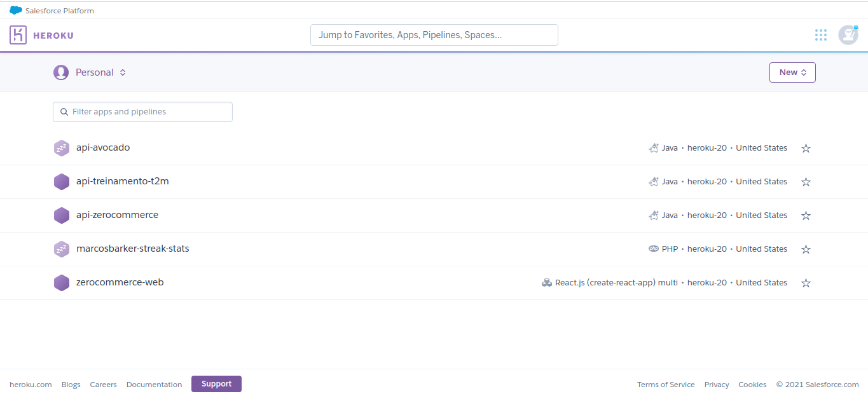Screen dimensions: 868x396
Task: Click the hexagon icon for api-treinamento-t2m
Action: click(x=62, y=182)
